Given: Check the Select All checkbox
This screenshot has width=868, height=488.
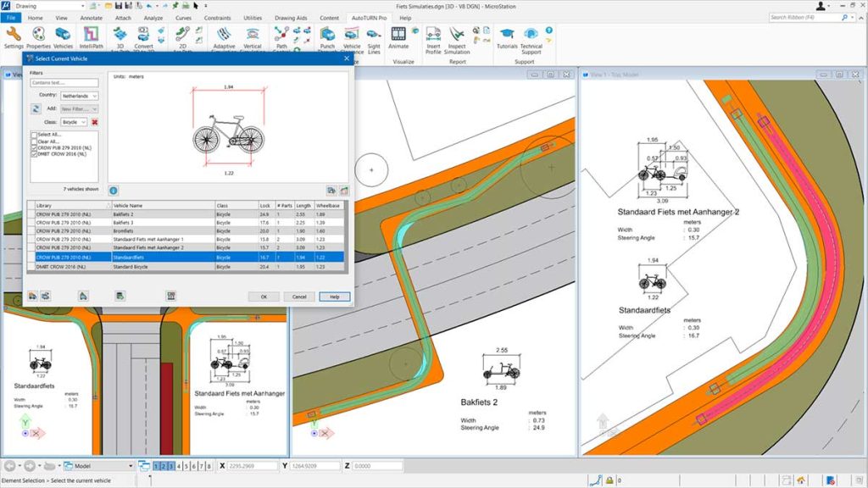Looking at the screenshot, I should [x=34, y=135].
